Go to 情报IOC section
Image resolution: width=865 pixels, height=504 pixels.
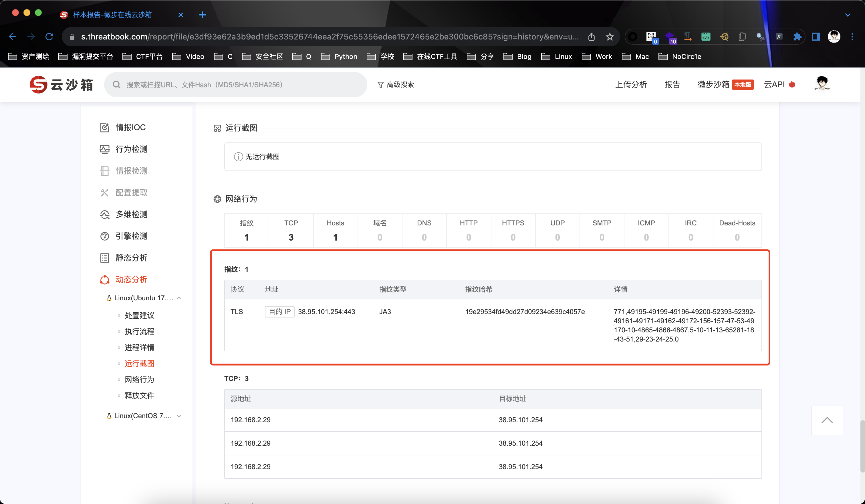123,127
